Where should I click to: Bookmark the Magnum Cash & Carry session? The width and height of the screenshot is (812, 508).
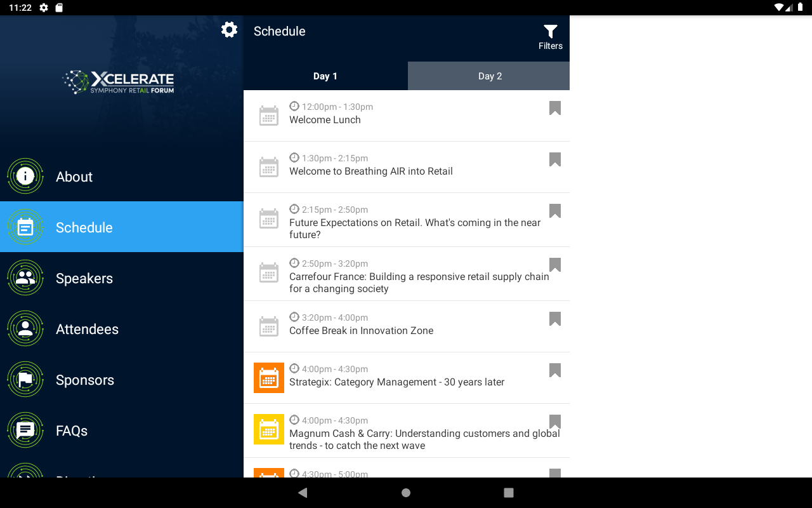tap(555, 422)
